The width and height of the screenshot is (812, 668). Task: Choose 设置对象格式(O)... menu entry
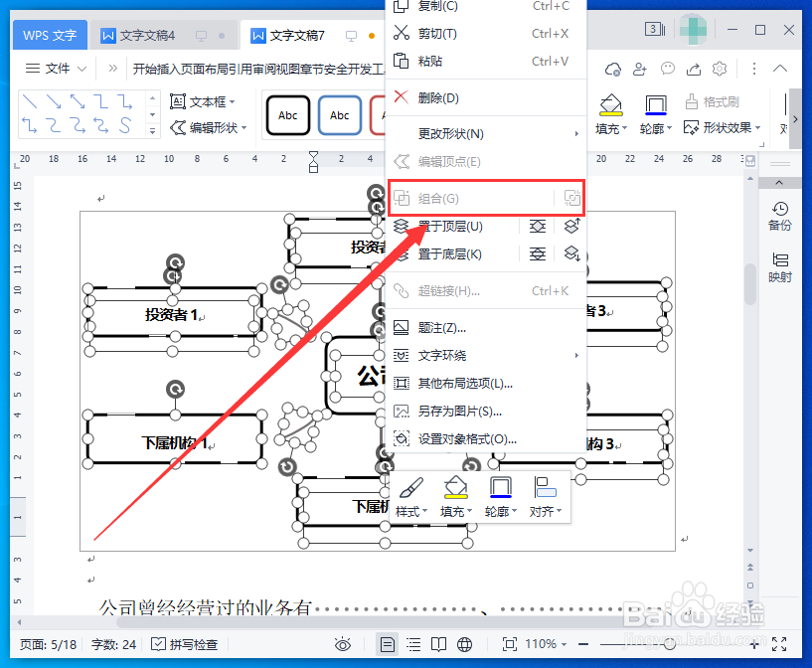486,439
